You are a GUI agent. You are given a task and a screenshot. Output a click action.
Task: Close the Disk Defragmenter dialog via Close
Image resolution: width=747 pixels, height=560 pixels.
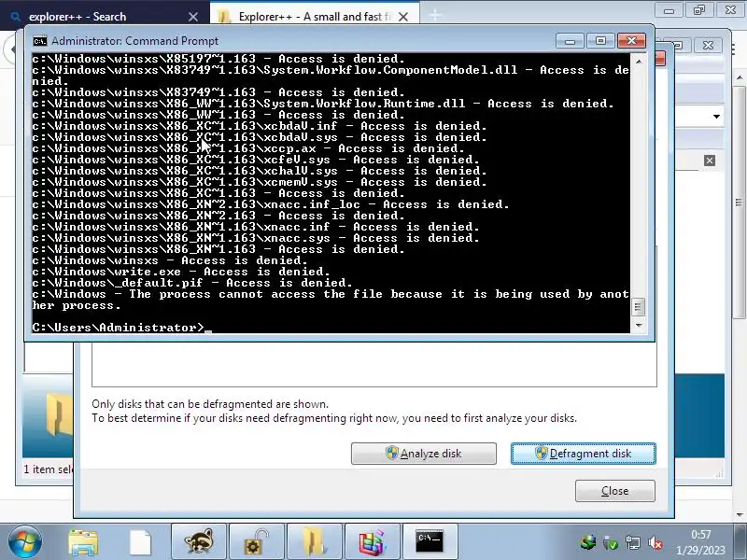(x=615, y=491)
